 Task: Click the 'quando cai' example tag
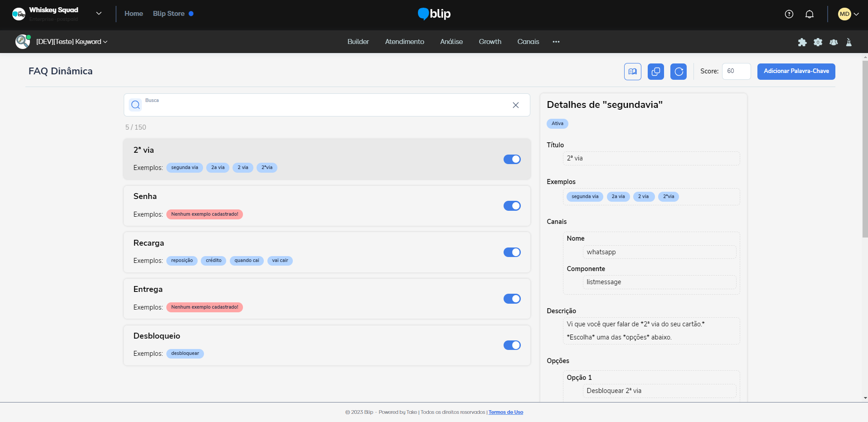coord(247,261)
